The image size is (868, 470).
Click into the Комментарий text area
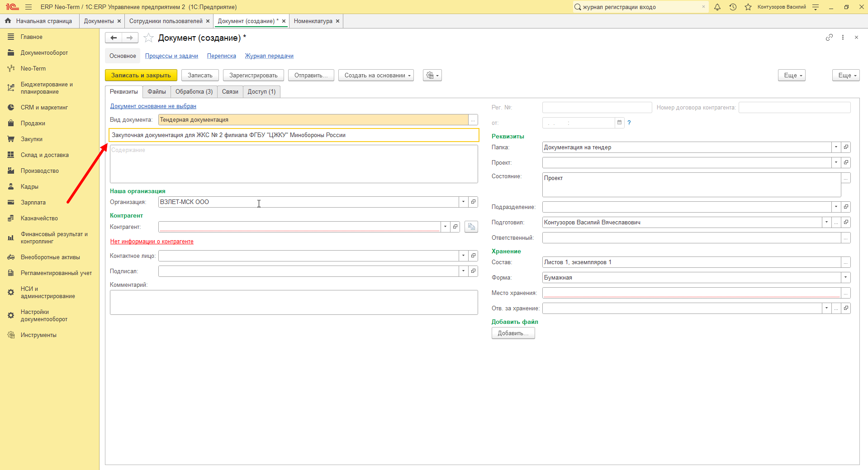(x=294, y=302)
